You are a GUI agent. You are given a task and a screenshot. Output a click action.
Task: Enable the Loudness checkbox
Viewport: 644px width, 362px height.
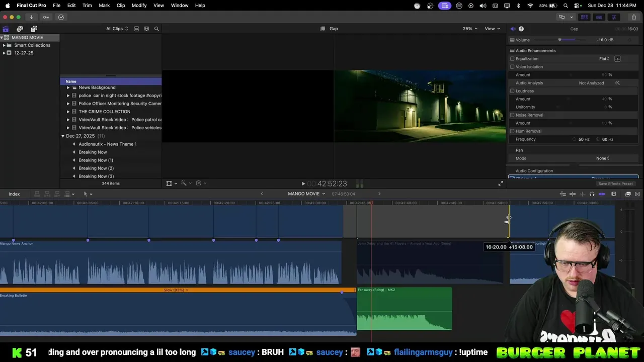pyautogui.click(x=512, y=91)
